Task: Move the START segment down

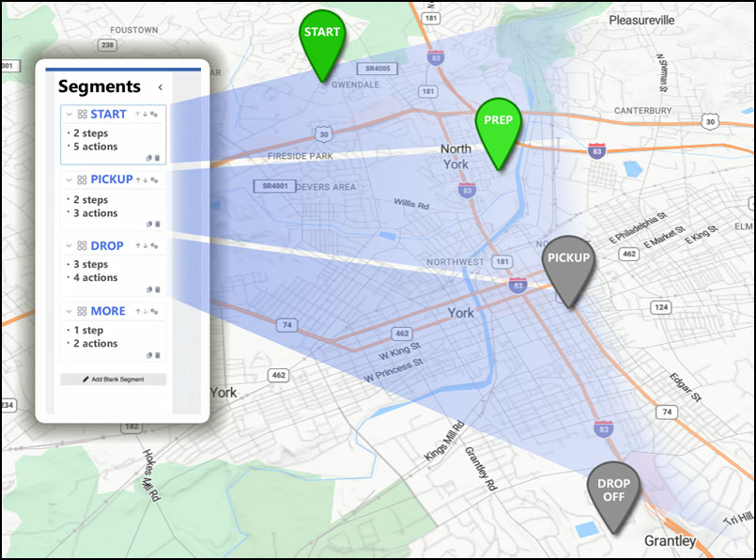Action: coord(145,115)
